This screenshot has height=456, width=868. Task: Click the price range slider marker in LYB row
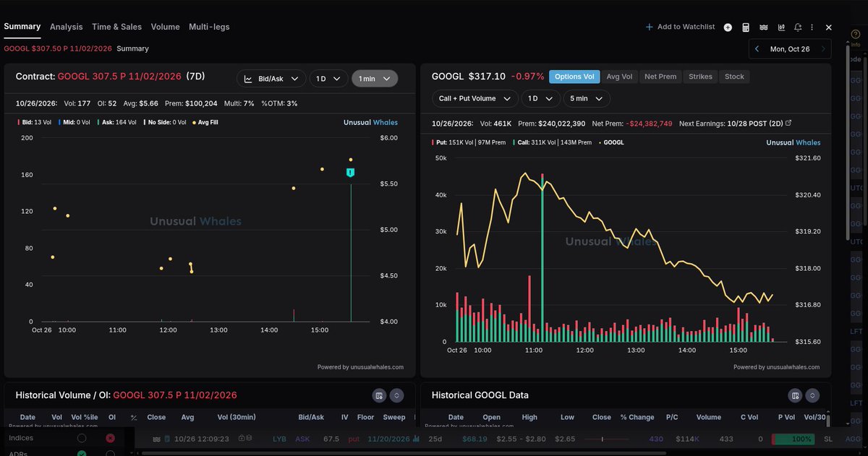coord(603,439)
